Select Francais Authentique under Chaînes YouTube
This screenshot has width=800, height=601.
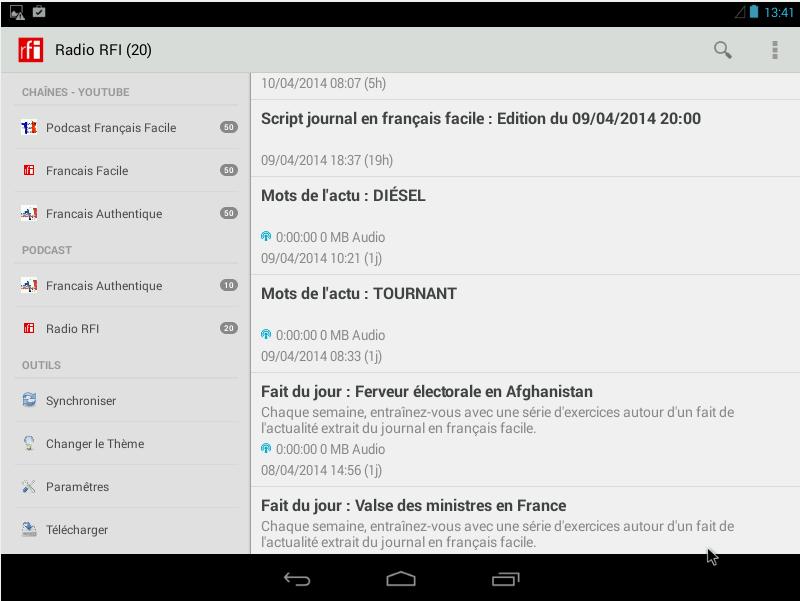click(x=127, y=213)
